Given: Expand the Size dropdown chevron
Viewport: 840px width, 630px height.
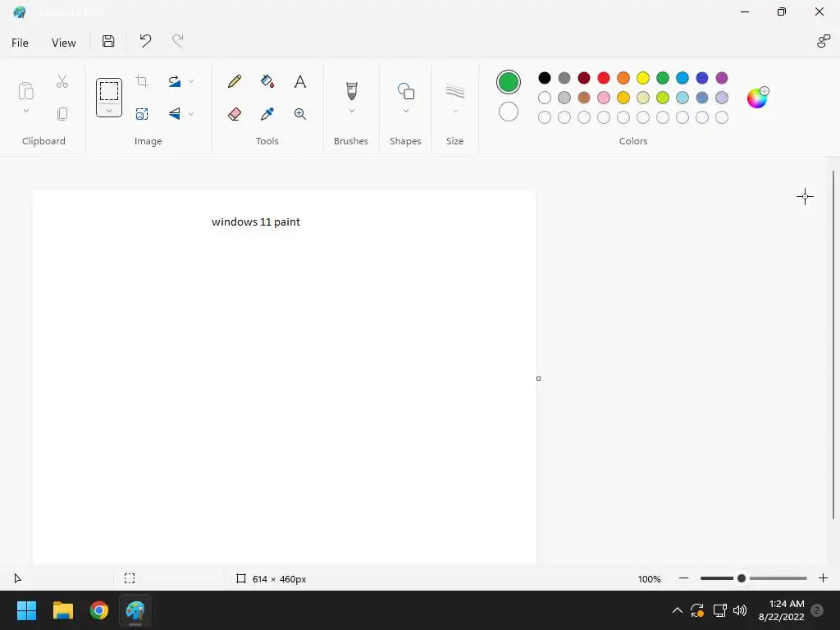Looking at the screenshot, I should coord(454,111).
